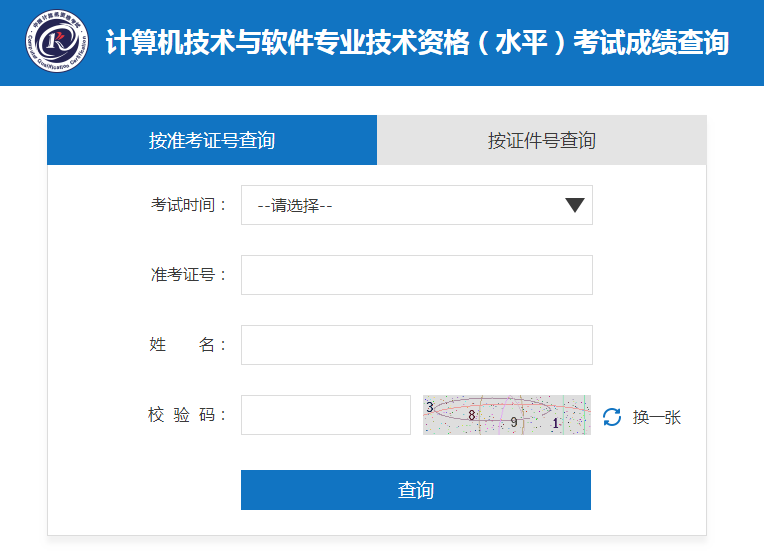Open the 考试时间 select showing --请选择--

pyautogui.click(x=416, y=205)
